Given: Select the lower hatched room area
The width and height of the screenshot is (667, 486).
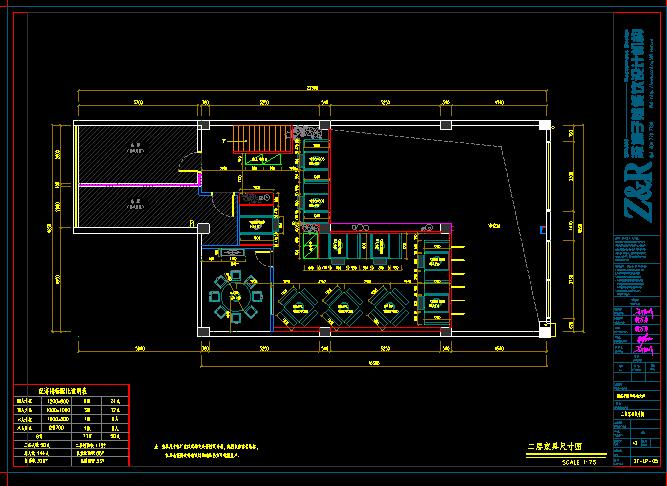Looking at the screenshot, I should tap(133, 208).
